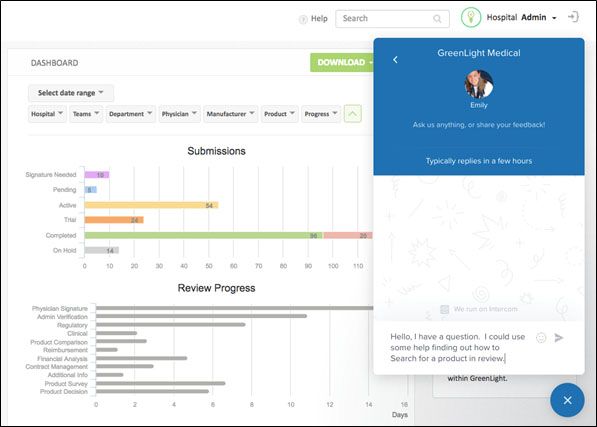Click the Reimbursement axis label
The image size is (597, 427).
[x=65, y=350]
